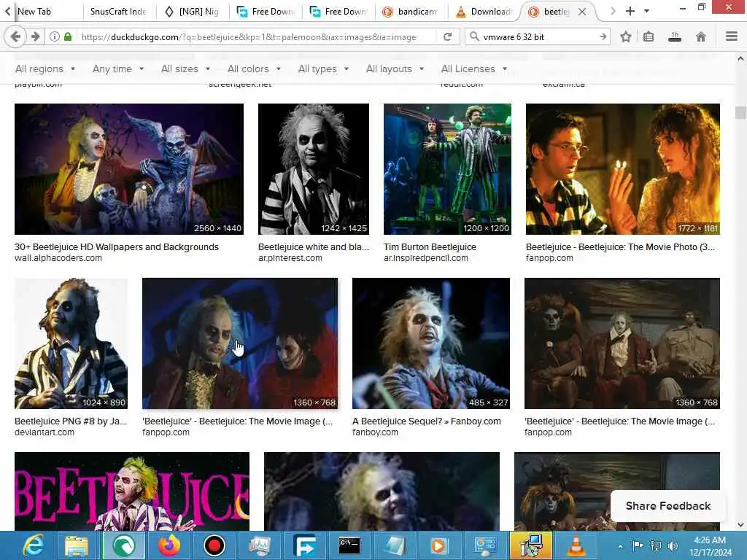Image resolution: width=747 pixels, height=560 pixels.
Task: Open 30+ Beetlejuice HD Wallpapers title link
Action: coord(116,247)
